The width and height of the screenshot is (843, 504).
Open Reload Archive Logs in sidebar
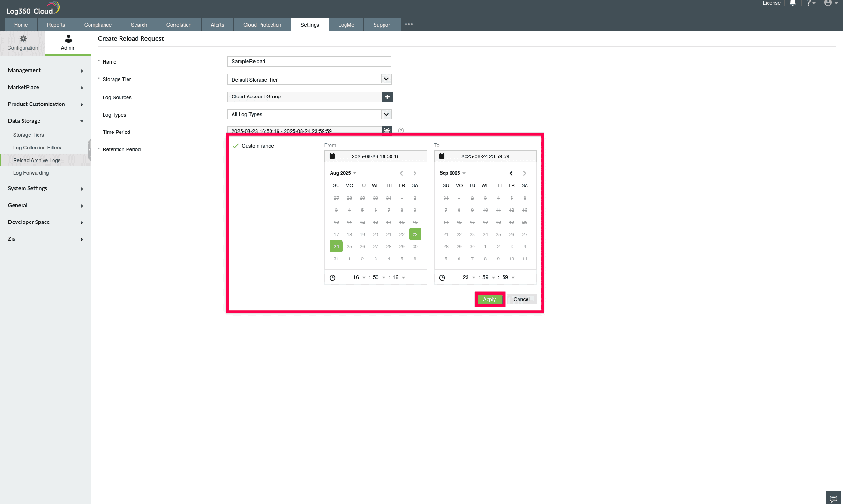(x=37, y=160)
